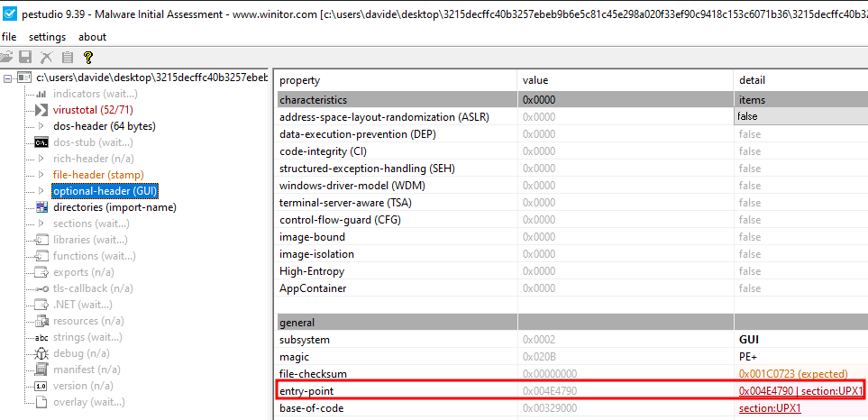Image resolution: width=868 pixels, height=420 pixels.
Task: Open the settings menu
Action: 46,37
